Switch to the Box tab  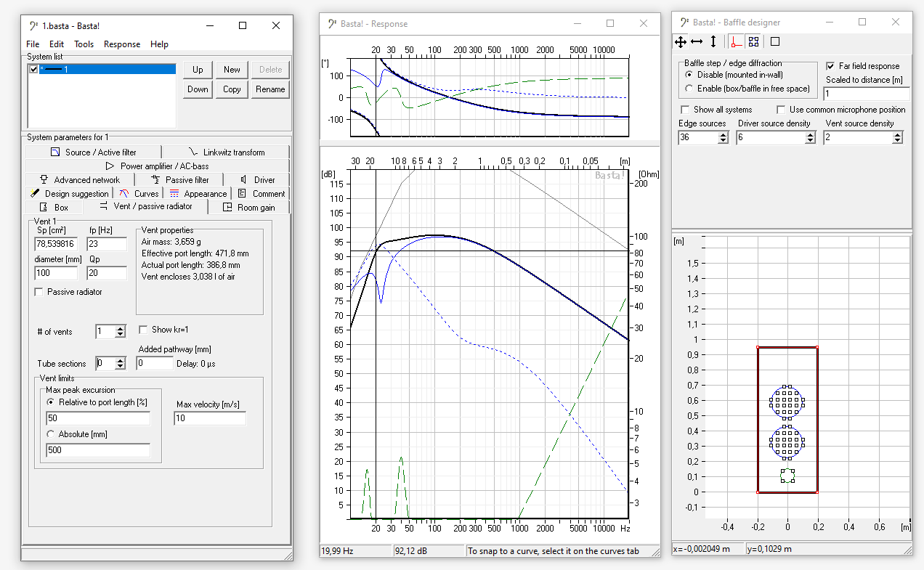coord(54,207)
